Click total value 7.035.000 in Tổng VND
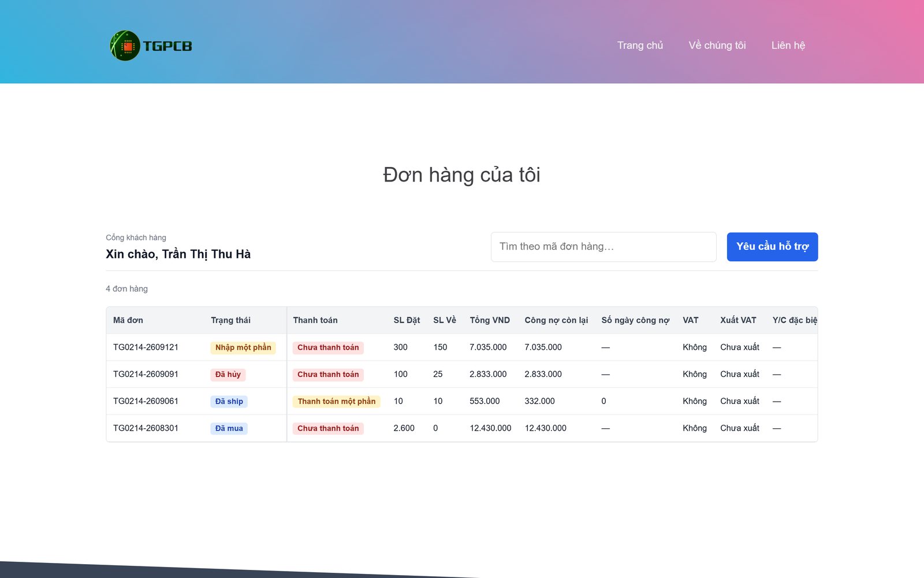Screen dimensions: 924x578 (x=488, y=347)
